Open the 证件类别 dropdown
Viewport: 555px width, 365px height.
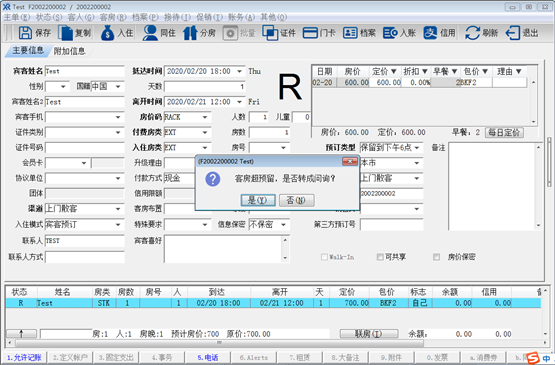click(118, 132)
